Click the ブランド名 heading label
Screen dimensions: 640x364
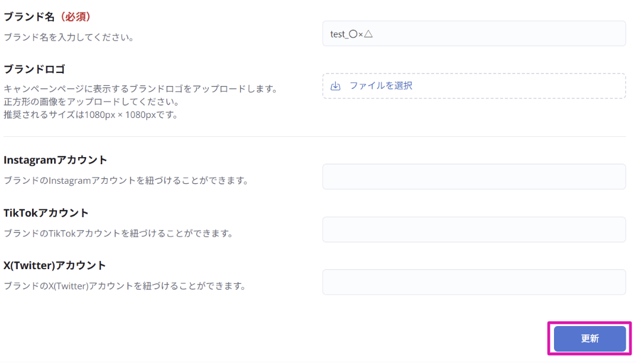click(x=28, y=17)
